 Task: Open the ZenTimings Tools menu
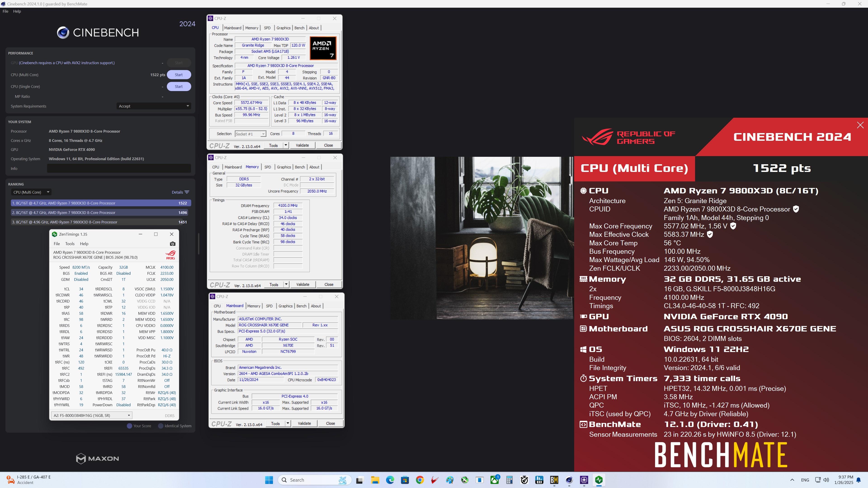(x=70, y=244)
